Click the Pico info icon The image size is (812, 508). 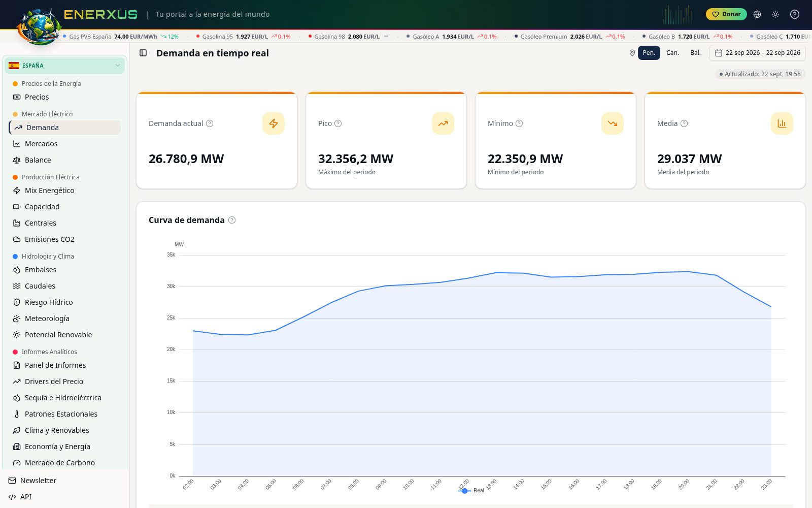tap(338, 123)
